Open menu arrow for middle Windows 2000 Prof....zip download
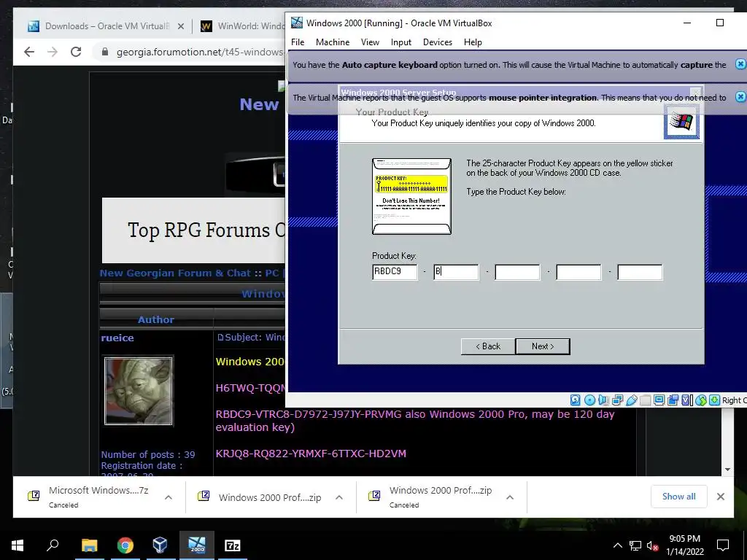Screen dimensions: 747x560 click(x=339, y=497)
